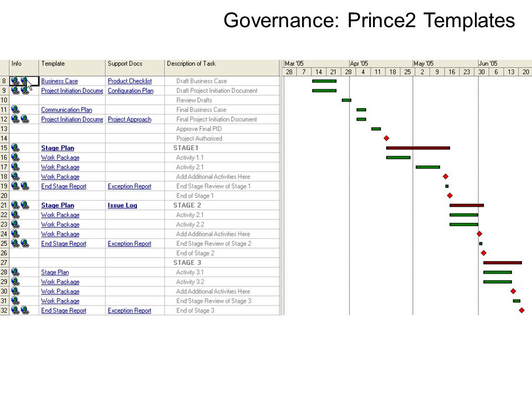Click hyperlink icon in row 22 Info cell
532x399 pixels.
click(x=16, y=215)
